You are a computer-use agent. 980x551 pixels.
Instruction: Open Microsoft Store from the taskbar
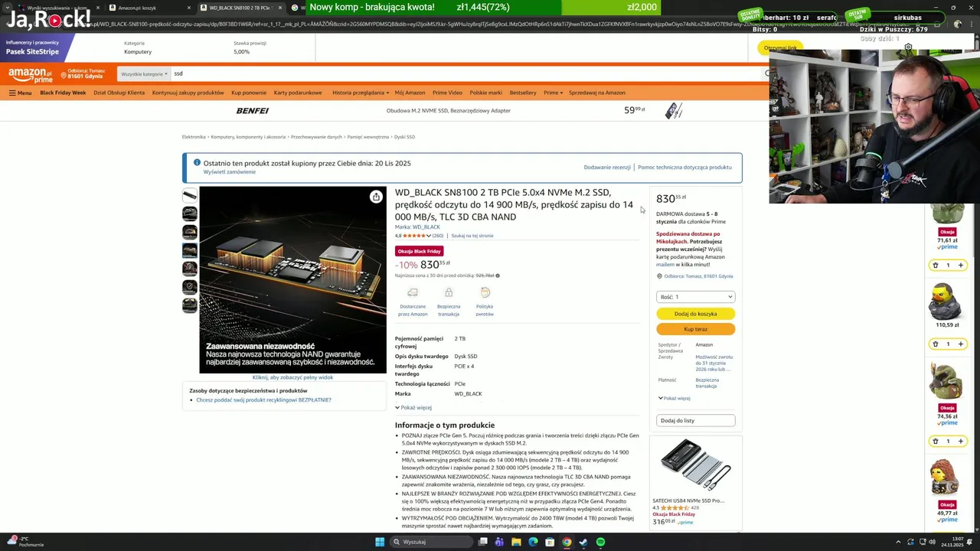tap(550, 542)
